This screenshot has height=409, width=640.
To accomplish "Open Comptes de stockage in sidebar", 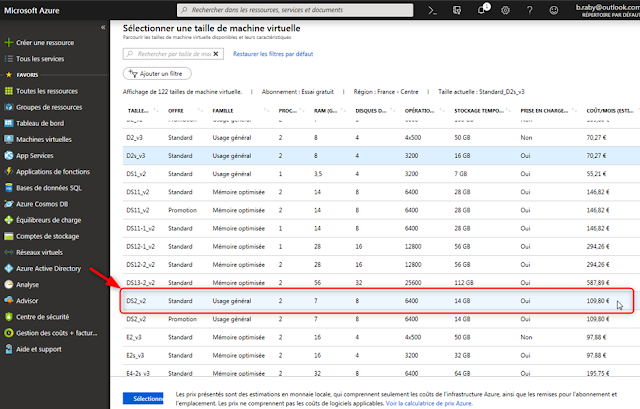I will pyautogui.click(x=48, y=236).
